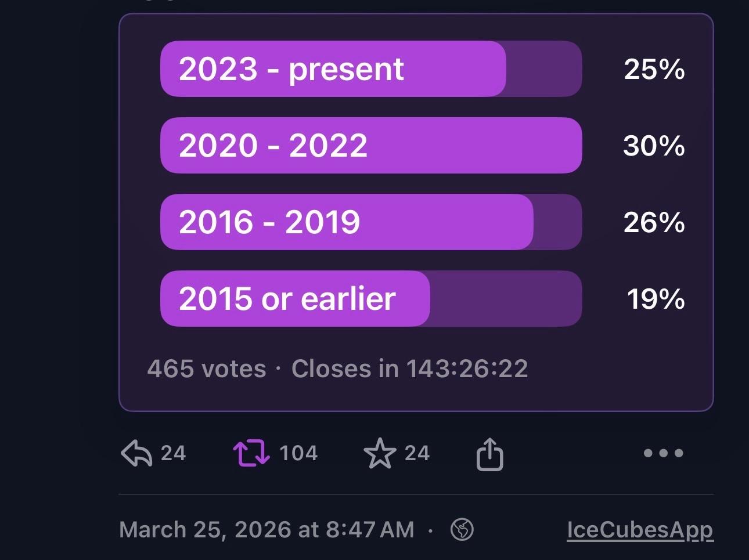Click the favorites count beside the star

pos(417,453)
